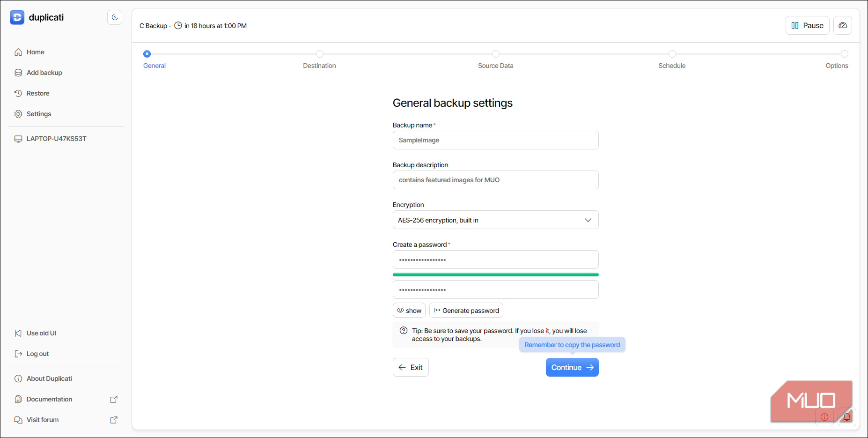Select the General wizard step
Viewport: 868px width, 438px height.
154,60
